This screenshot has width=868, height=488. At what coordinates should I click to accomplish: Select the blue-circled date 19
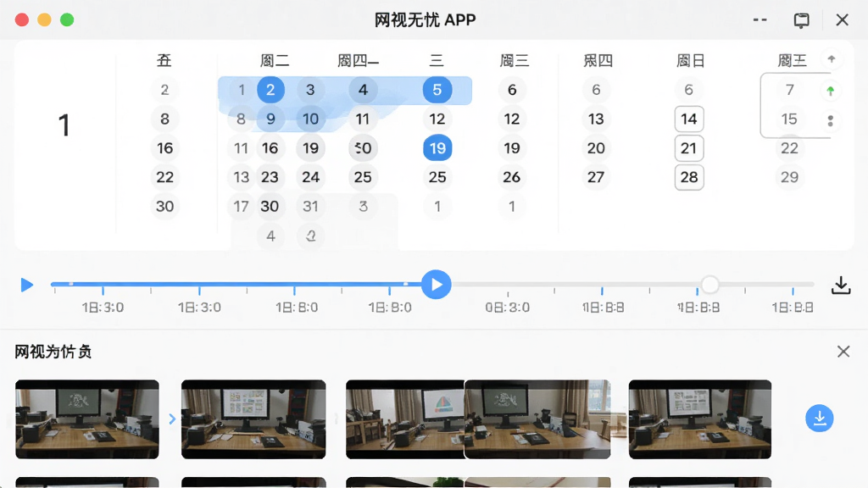437,148
